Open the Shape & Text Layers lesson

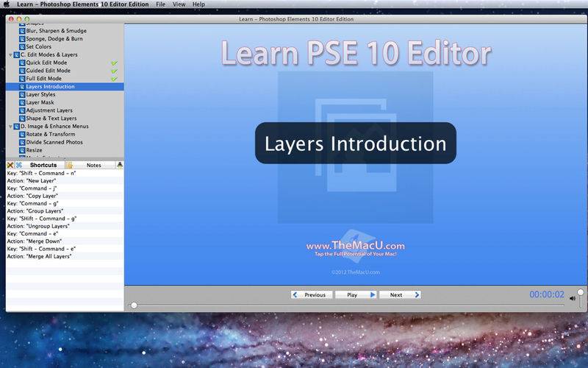51,118
